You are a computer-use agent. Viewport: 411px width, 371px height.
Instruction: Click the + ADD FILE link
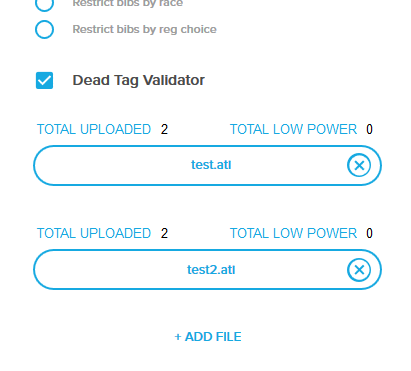(x=208, y=337)
